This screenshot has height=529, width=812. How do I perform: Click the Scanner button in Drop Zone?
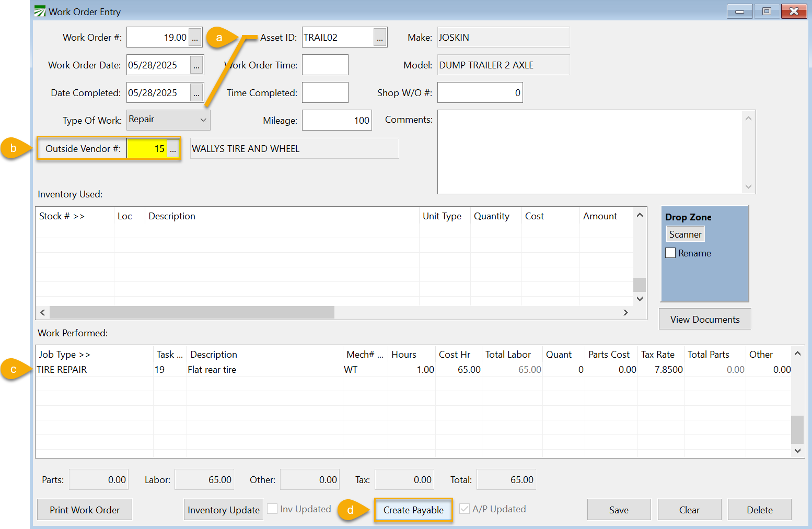[x=685, y=234]
